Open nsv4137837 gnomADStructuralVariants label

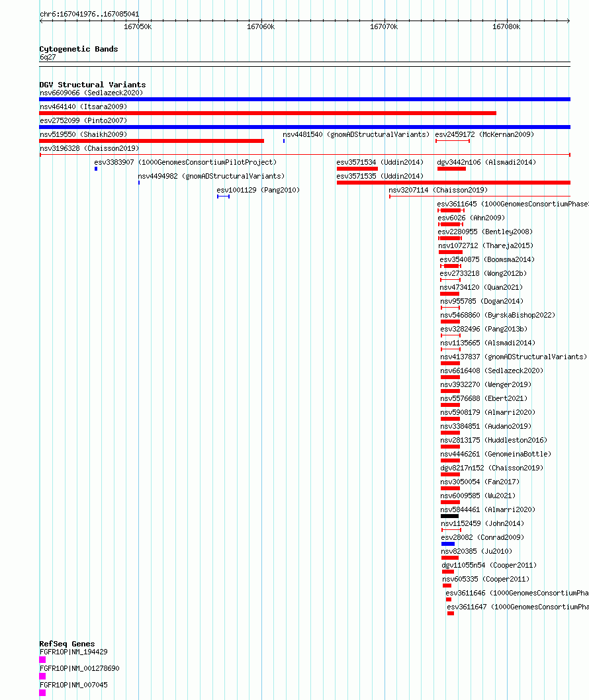[514, 356]
